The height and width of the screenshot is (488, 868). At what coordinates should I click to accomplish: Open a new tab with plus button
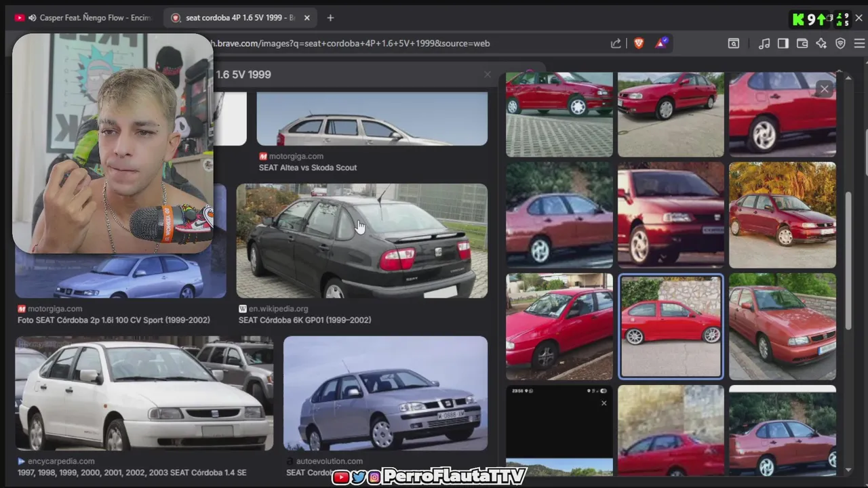click(x=330, y=18)
